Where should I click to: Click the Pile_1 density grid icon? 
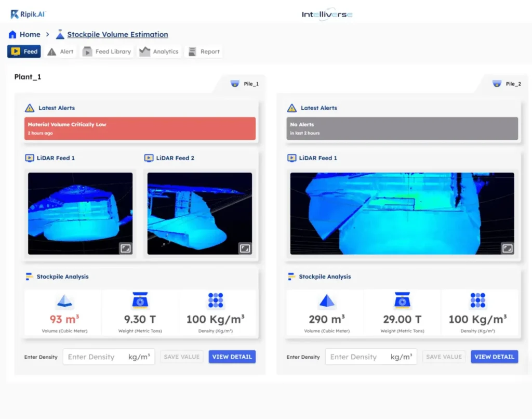(215, 300)
